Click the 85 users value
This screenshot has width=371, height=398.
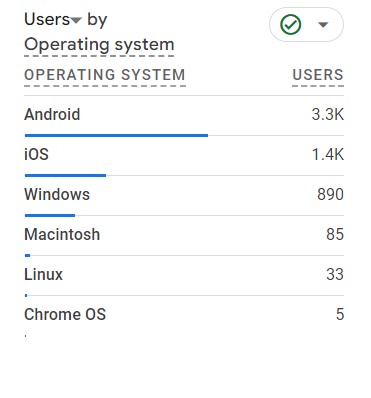(335, 234)
